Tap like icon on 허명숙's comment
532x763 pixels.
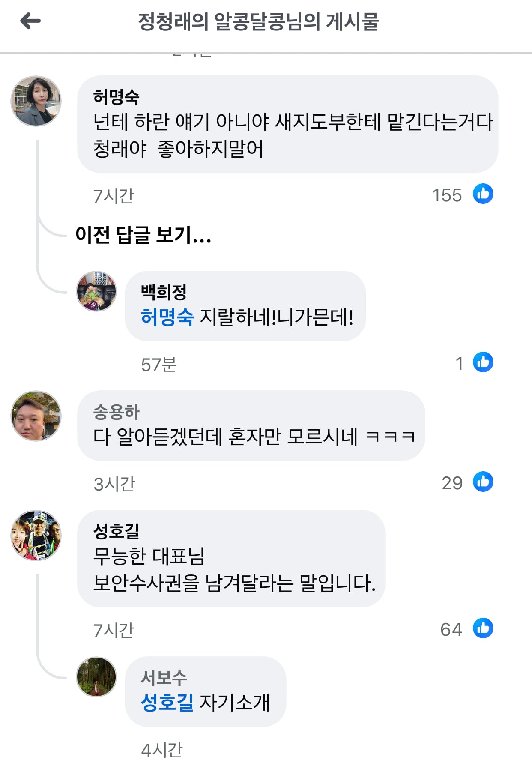(x=483, y=194)
